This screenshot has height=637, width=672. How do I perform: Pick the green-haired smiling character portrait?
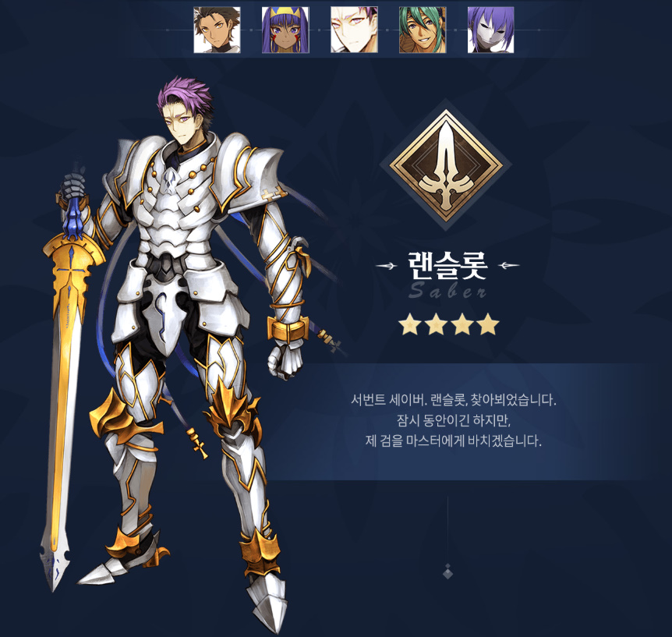423,30
